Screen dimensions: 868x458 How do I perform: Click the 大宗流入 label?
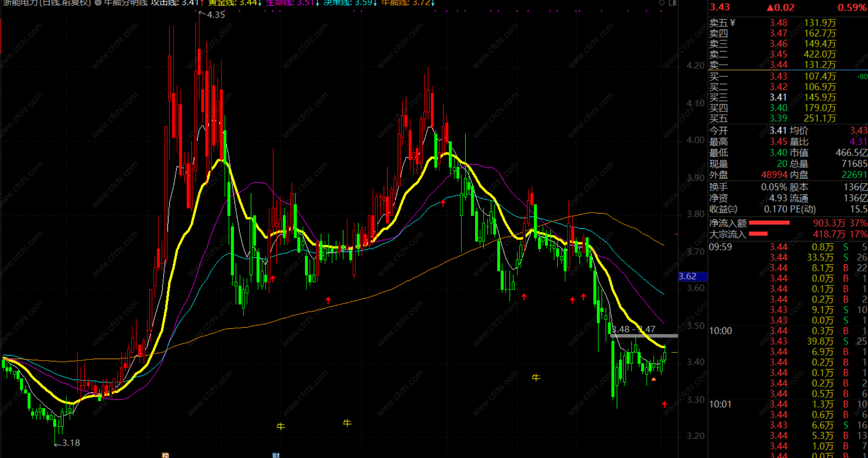tap(727, 234)
